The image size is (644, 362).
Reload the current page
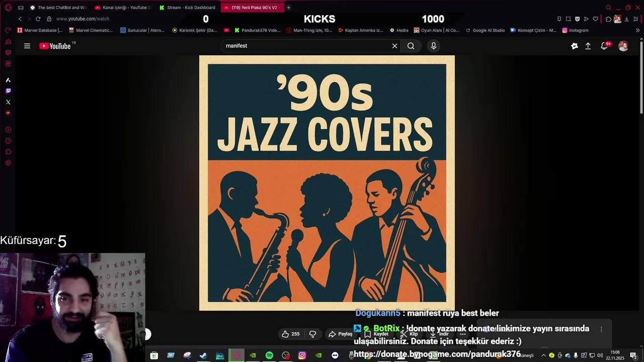pos(38,19)
